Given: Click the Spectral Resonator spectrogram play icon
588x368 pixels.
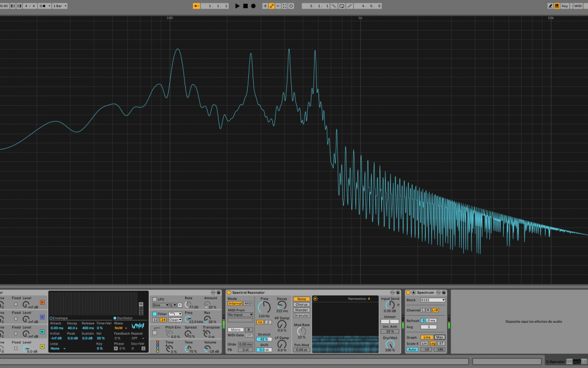Looking at the screenshot, I should pos(315,299).
